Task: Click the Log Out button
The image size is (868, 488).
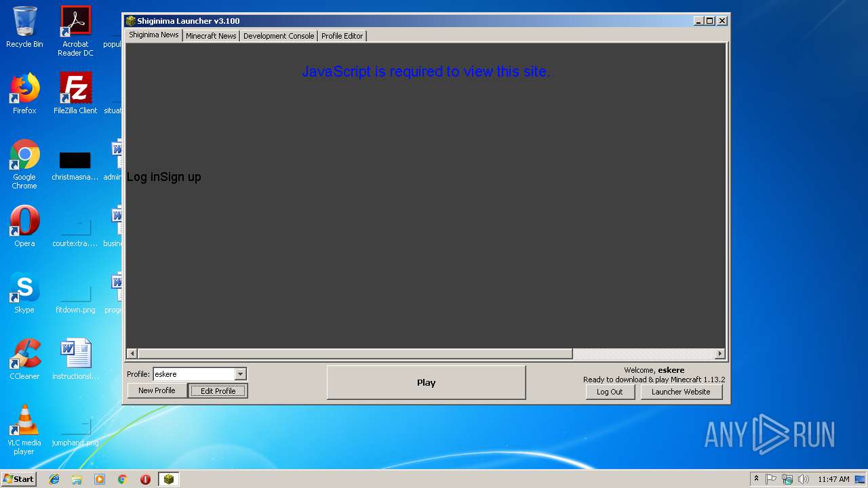Action: pos(610,392)
